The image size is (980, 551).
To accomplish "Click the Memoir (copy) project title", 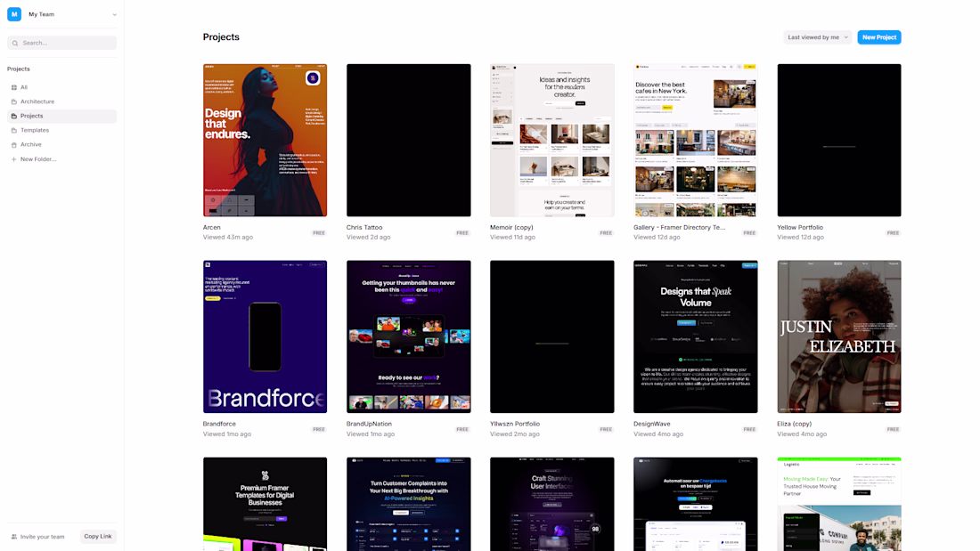I will click(x=511, y=227).
